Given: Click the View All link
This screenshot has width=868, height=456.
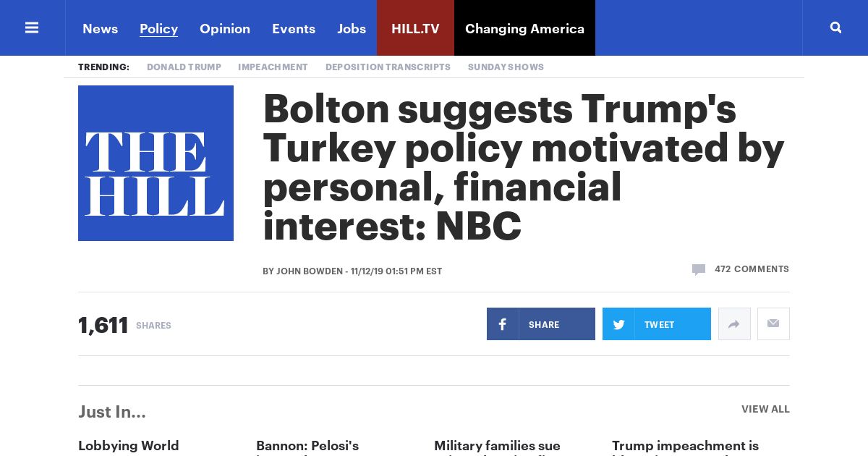Looking at the screenshot, I should pos(765,409).
